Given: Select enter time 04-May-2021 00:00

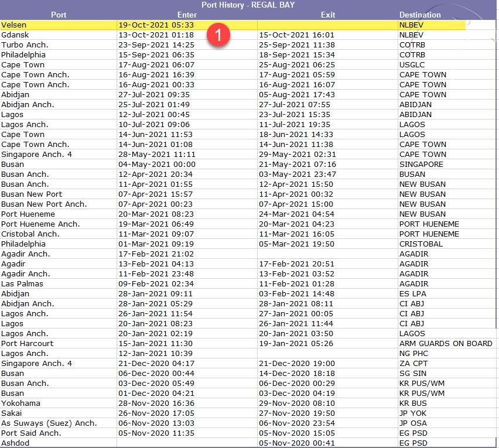Looking at the screenshot, I should click(x=157, y=165).
